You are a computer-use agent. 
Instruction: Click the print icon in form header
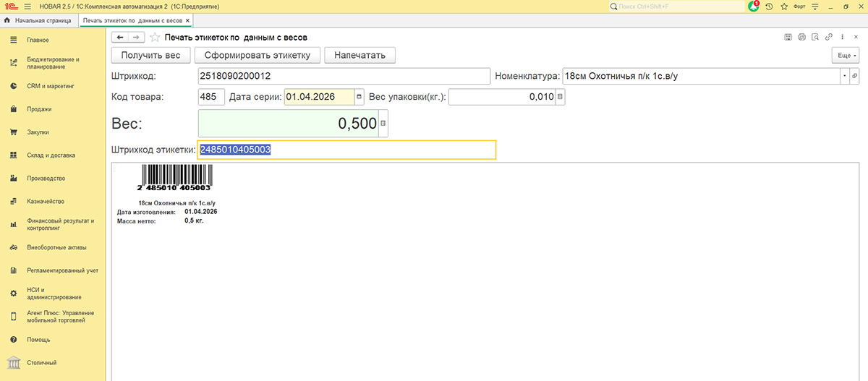point(801,37)
